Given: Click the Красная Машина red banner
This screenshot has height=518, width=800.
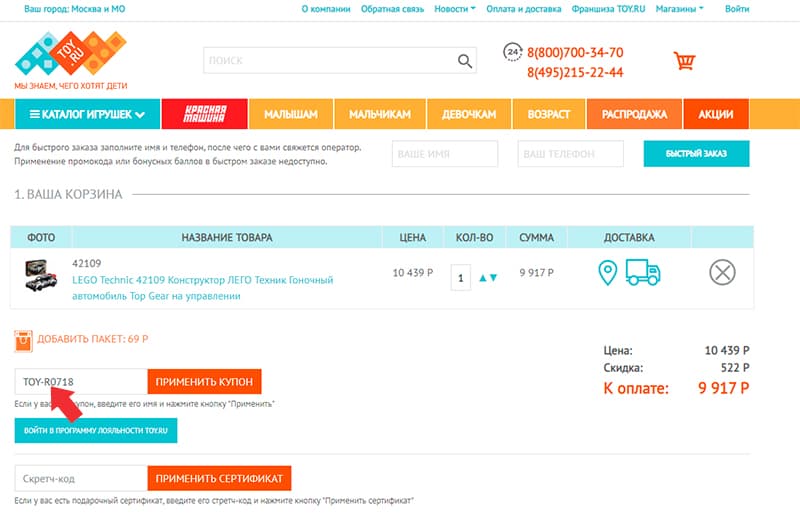Looking at the screenshot, I should [203, 114].
